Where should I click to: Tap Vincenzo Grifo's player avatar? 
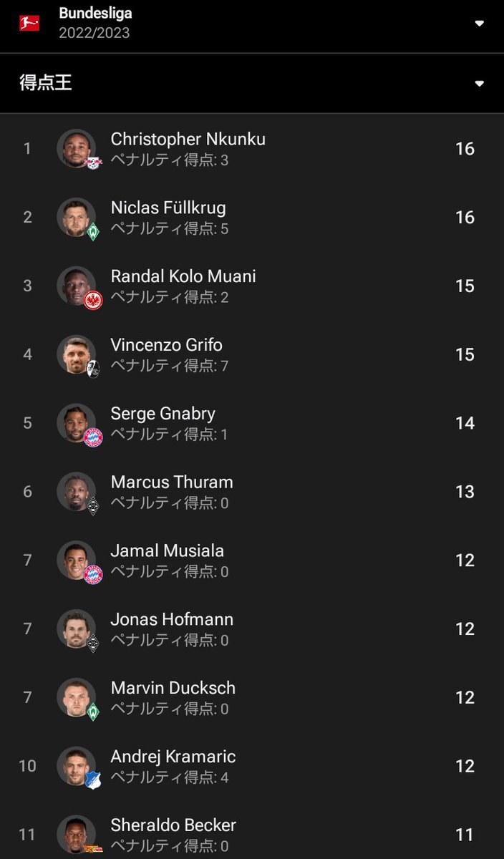point(76,354)
